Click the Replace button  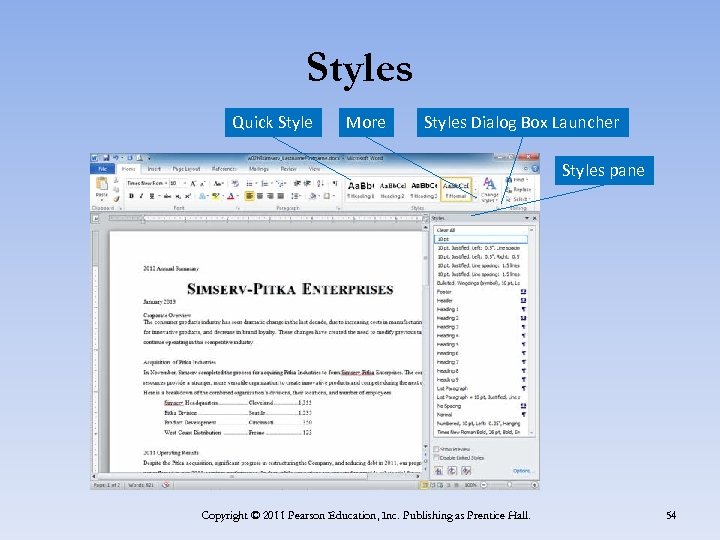518,190
